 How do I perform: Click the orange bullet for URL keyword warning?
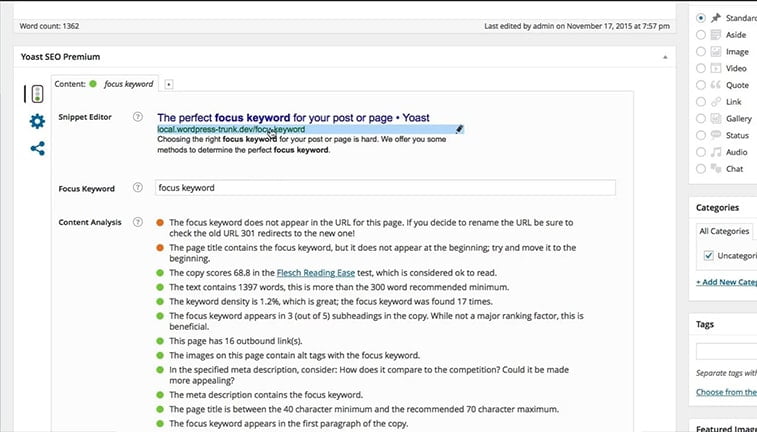point(160,223)
